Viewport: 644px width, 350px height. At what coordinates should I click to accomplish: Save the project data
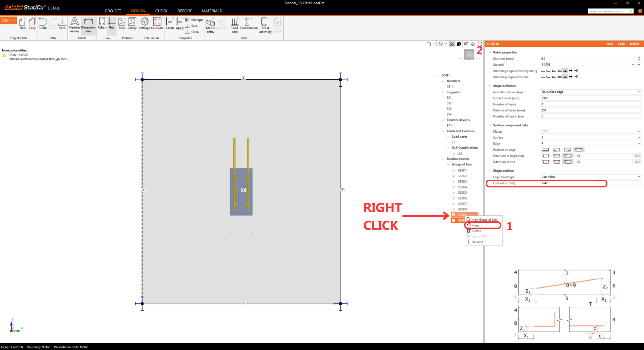(x=62, y=24)
